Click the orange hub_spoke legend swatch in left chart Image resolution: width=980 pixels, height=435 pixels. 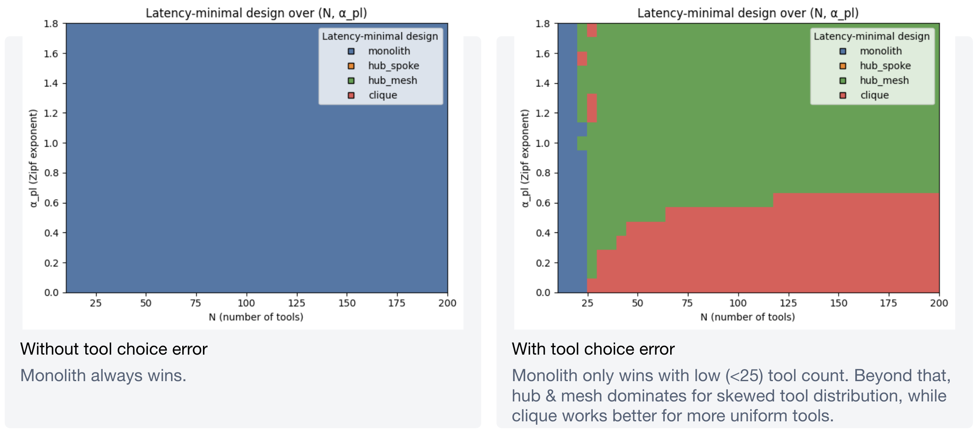[351, 66]
